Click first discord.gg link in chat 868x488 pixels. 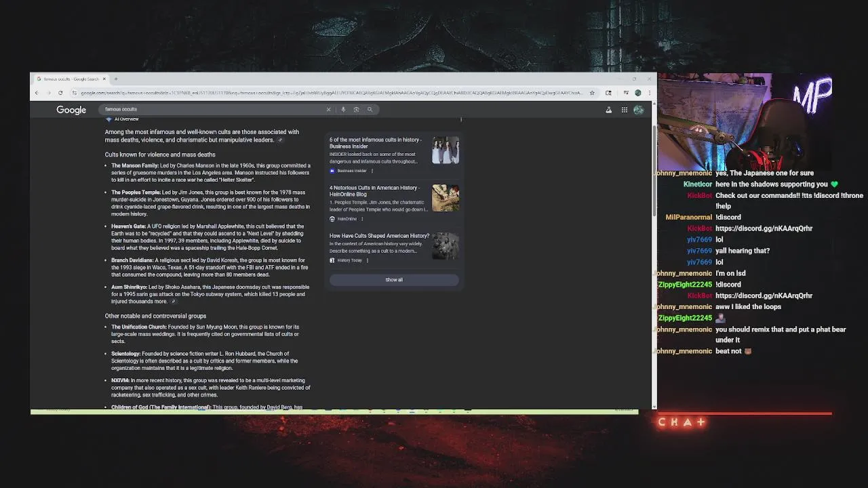click(x=764, y=228)
